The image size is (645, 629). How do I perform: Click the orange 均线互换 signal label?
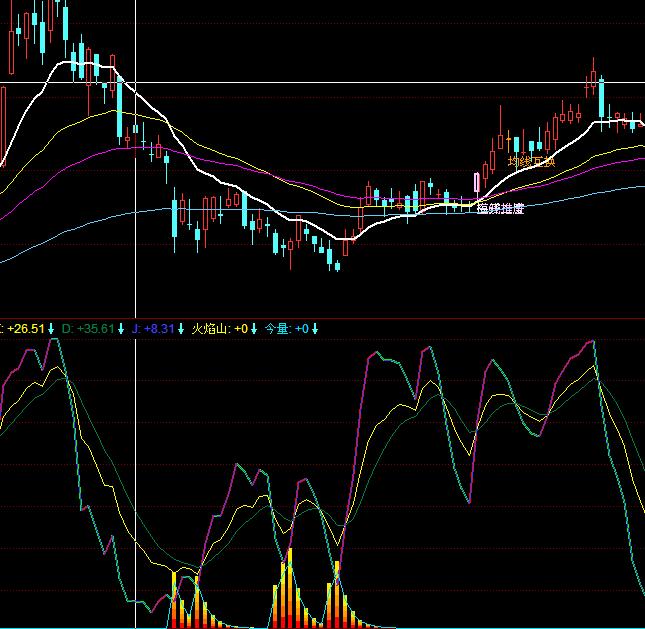530,161
